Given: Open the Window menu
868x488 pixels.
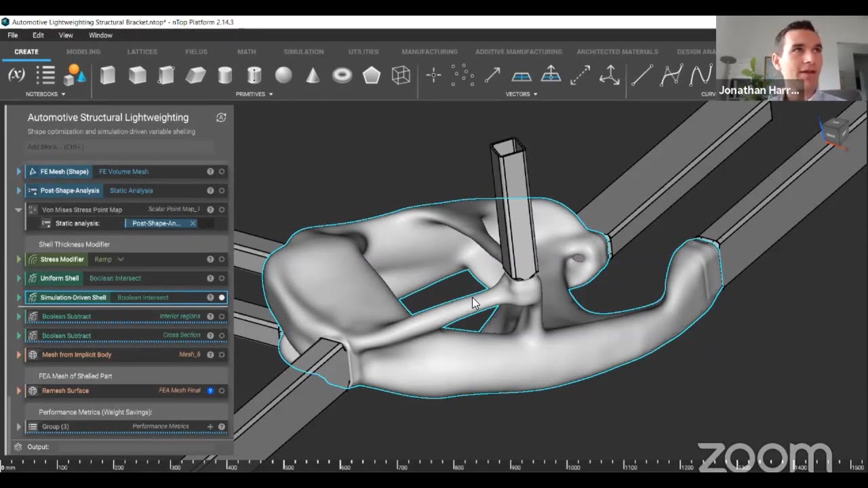Looking at the screenshot, I should tap(100, 35).
